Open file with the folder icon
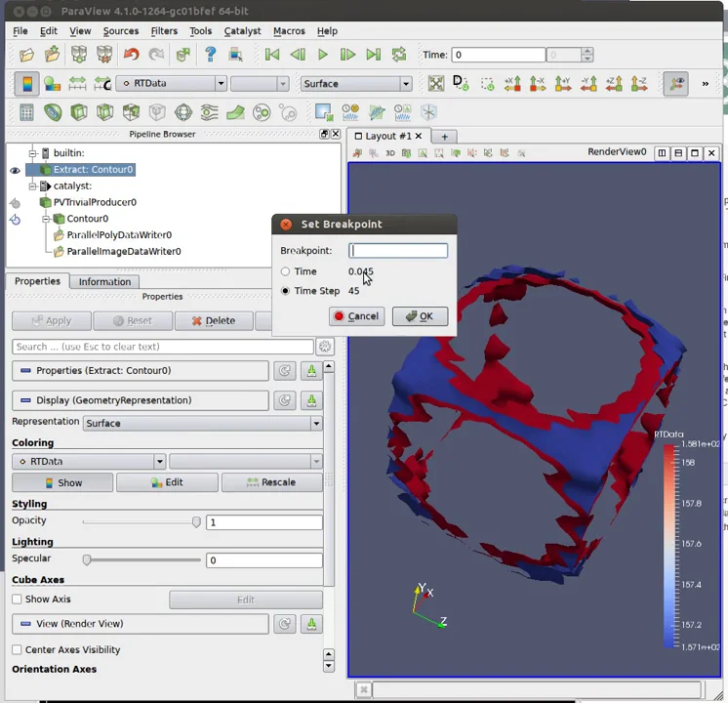 coord(27,55)
